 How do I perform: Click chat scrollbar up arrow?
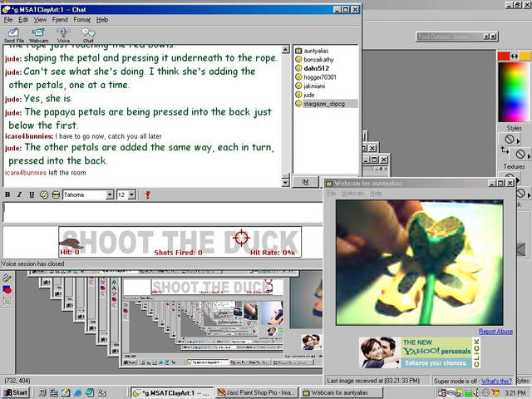(x=286, y=50)
